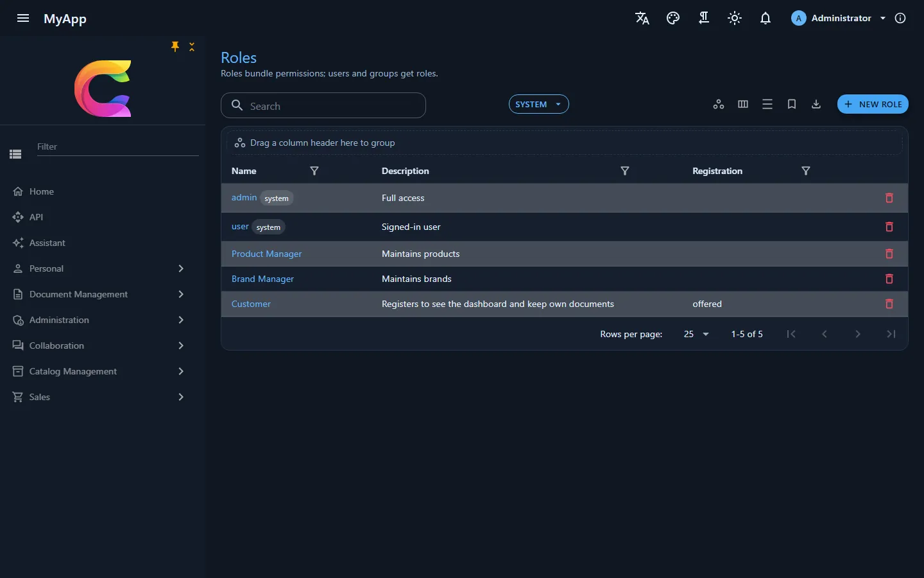Delete the admin role
The height and width of the screenshot is (578, 924).
click(x=889, y=198)
